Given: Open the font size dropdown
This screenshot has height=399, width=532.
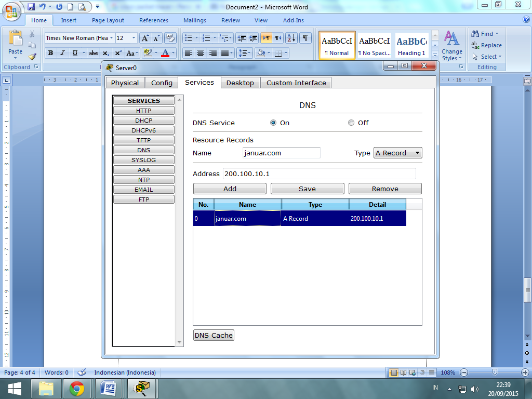Looking at the screenshot, I should (134, 38).
